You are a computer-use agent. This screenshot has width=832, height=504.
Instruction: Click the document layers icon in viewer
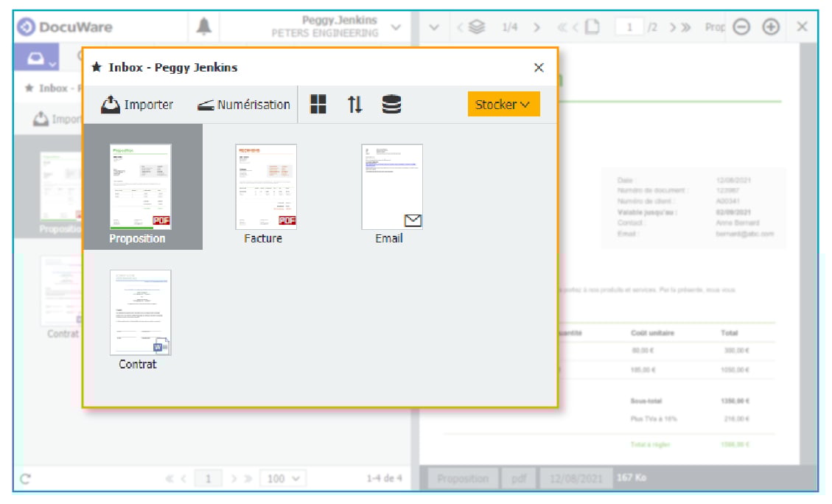point(477,27)
